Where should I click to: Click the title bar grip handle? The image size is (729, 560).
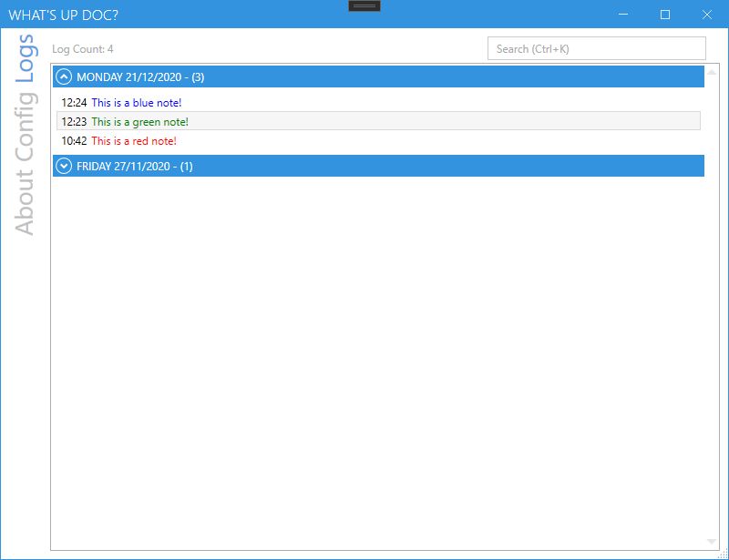tap(364, 5)
